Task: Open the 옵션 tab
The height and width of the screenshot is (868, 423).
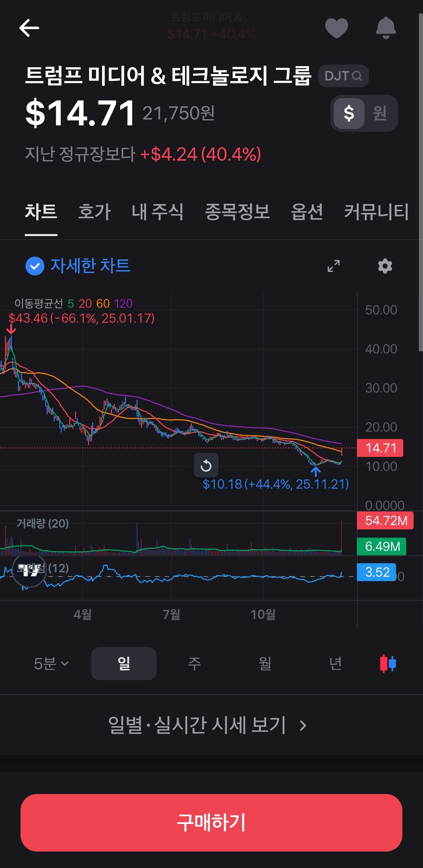Action: pos(307,212)
